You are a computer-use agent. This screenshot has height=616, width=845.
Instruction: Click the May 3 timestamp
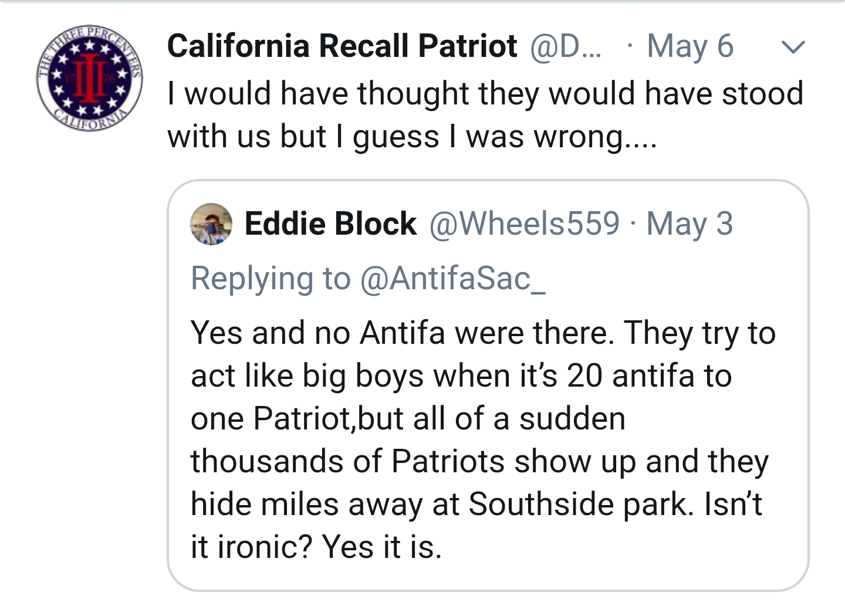pos(689,224)
